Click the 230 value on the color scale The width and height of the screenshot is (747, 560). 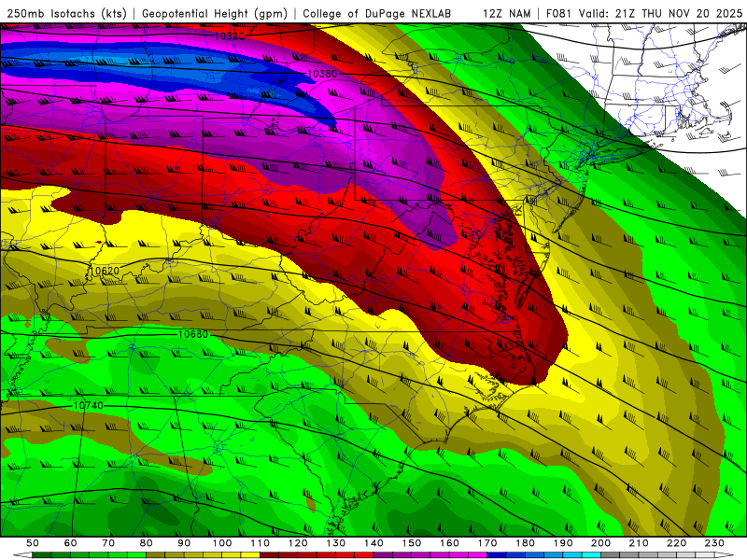click(714, 543)
